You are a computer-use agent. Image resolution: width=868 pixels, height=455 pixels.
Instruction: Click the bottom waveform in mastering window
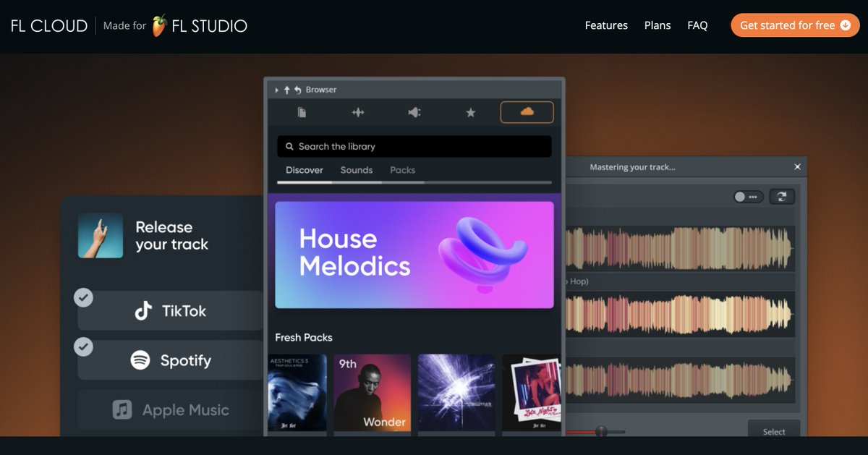coord(678,379)
